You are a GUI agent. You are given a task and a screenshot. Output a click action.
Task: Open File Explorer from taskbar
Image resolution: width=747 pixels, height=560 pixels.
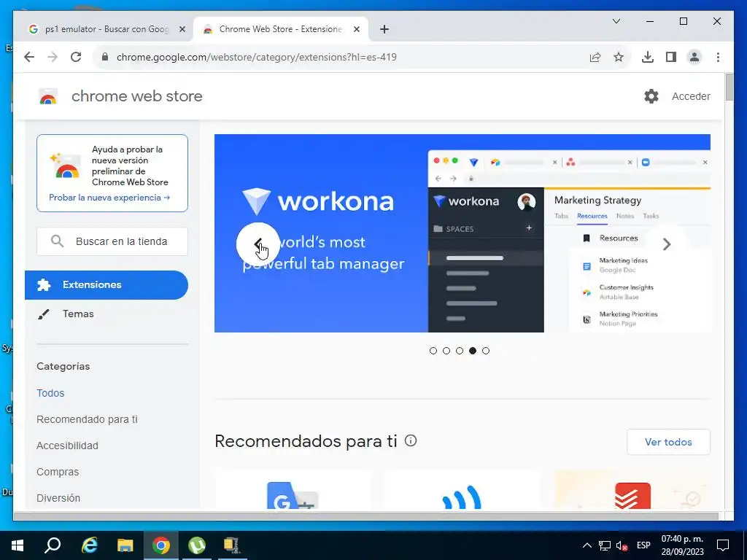pyautogui.click(x=125, y=545)
